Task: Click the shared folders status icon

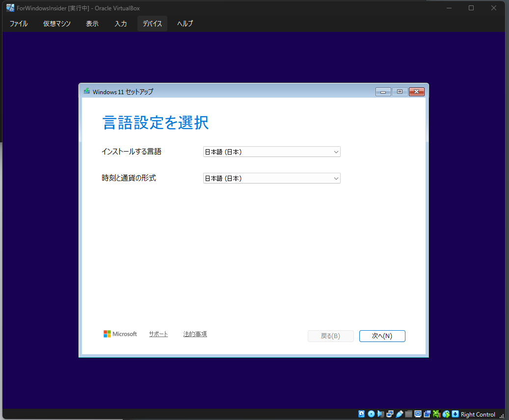Action: click(409, 414)
